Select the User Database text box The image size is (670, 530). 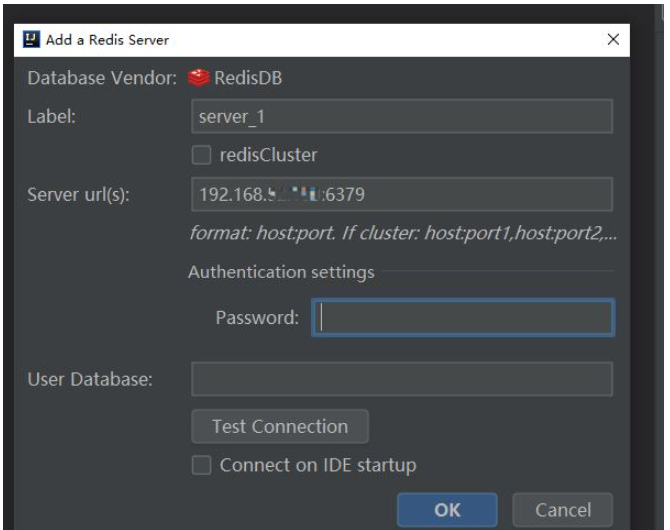pos(400,380)
